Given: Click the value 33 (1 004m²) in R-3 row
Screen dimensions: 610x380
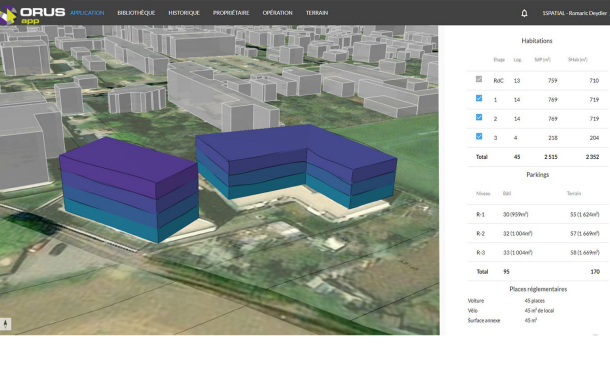Looking at the screenshot, I should click(x=517, y=252).
